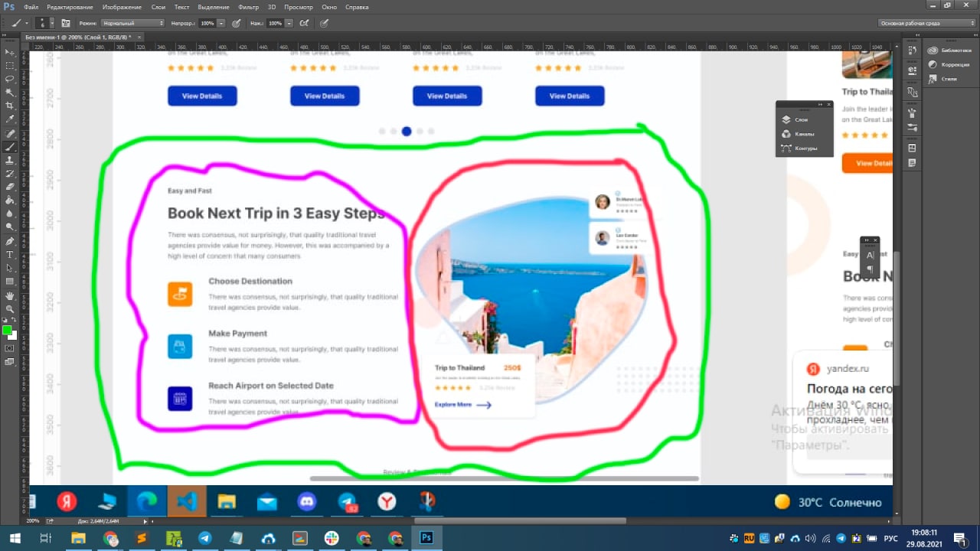This screenshot has width=980, height=551.
Task: Select the Pen tool
Action: pos(10,240)
